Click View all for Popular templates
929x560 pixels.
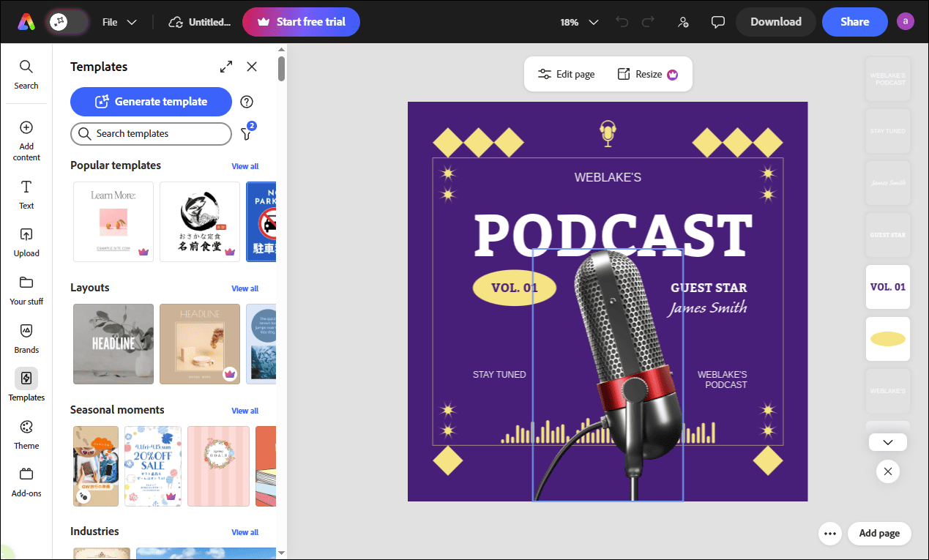point(245,166)
